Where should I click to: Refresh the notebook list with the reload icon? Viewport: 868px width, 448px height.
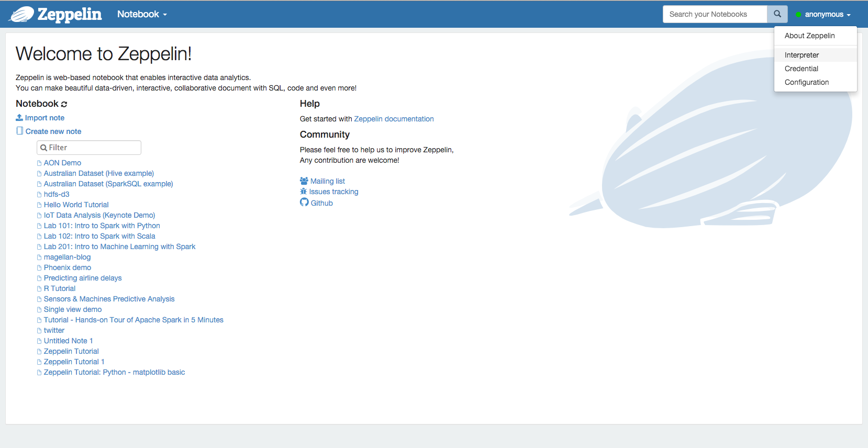(64, 104)
